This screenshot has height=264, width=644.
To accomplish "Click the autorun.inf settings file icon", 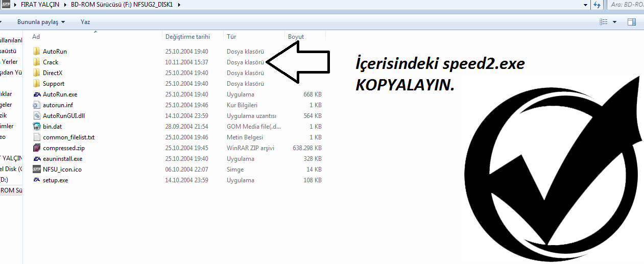I will pos(36,105).
